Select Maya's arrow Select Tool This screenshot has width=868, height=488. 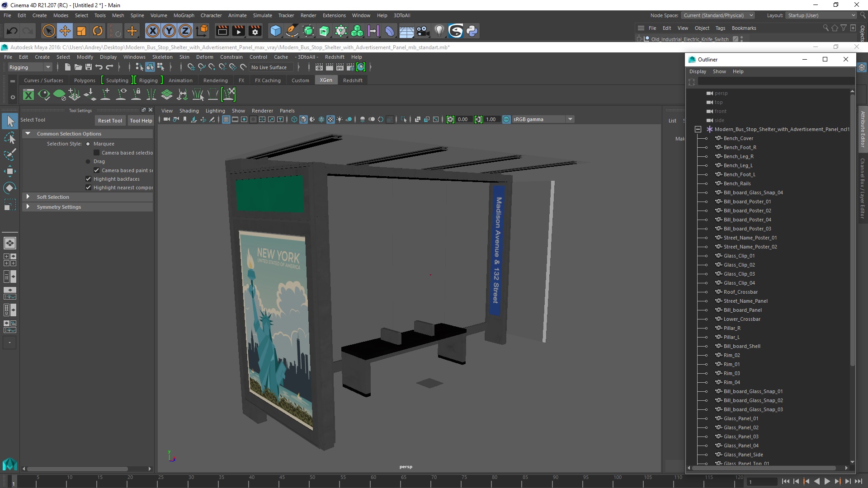click(10, 121)
